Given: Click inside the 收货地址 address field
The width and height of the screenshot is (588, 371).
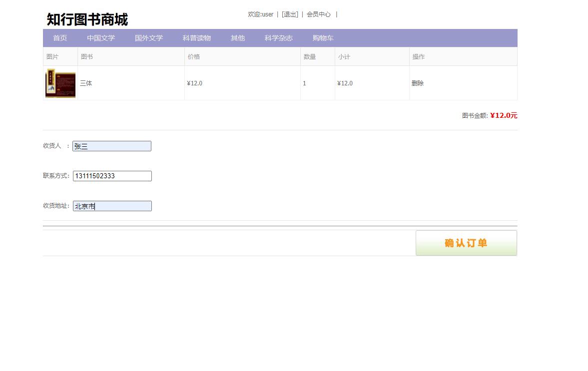Looking at the screenshot, I should pyautogui.click(x=111, y=206).
